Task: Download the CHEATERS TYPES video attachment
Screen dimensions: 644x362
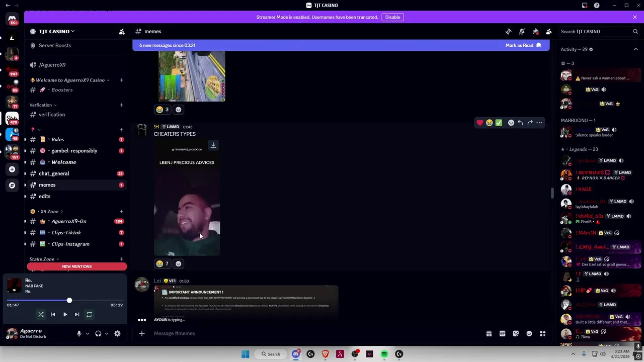Action: pos(213,145)
